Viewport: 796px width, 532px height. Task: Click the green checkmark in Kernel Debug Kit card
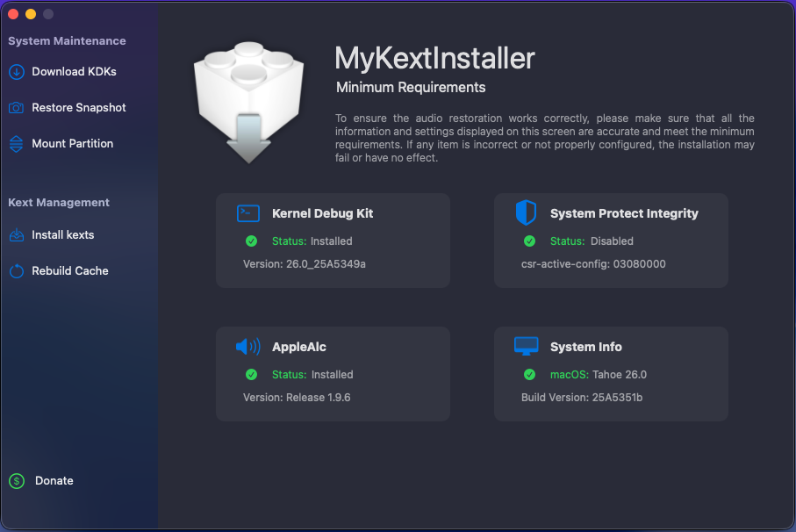pos(251,241)
